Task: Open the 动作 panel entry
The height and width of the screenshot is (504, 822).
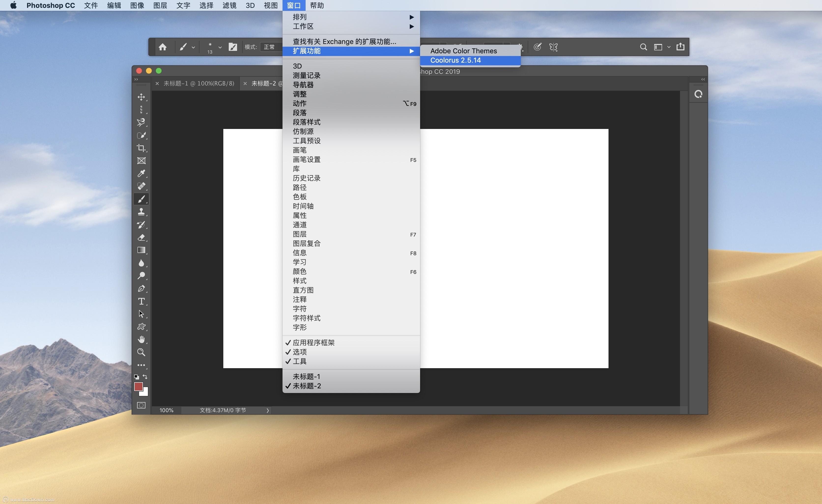Action: coord(351,104)
